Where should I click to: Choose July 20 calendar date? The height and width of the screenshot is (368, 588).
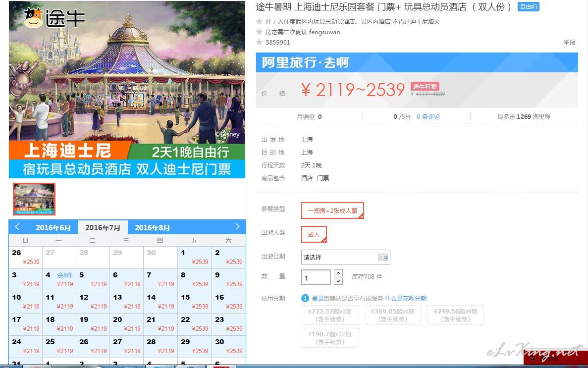click(126, 324)
